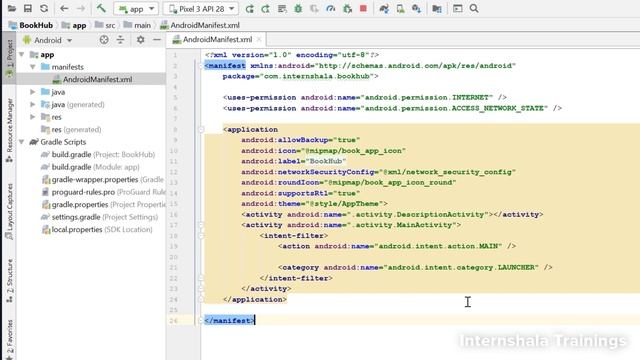Open the Android project view dropdown
The width and height of the screenshot is (640, 360).
point(47,40)
